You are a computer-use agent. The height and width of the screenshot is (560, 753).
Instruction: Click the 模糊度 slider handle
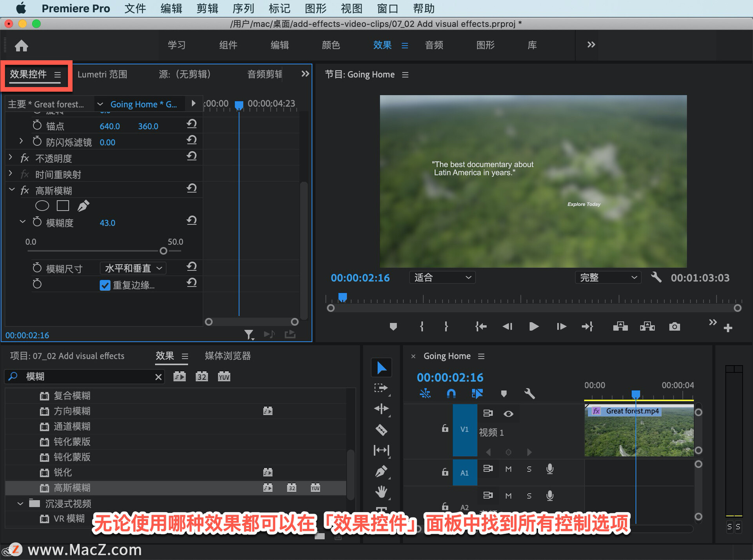coord(164,251)
